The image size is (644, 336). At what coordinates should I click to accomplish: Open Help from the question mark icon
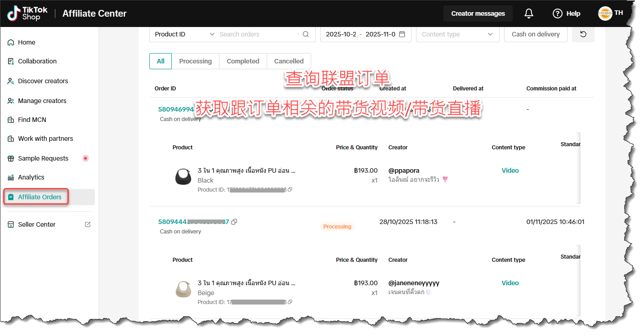coord(558,13)
